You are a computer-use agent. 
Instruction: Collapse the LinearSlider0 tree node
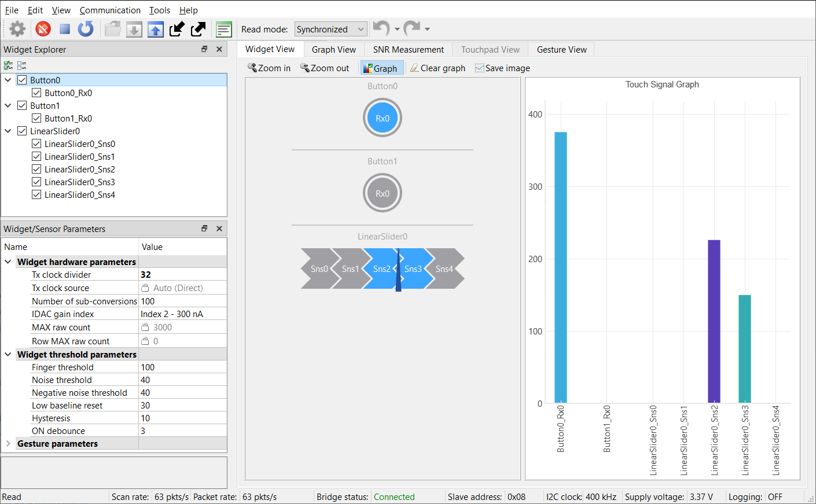tap(8, 131)
